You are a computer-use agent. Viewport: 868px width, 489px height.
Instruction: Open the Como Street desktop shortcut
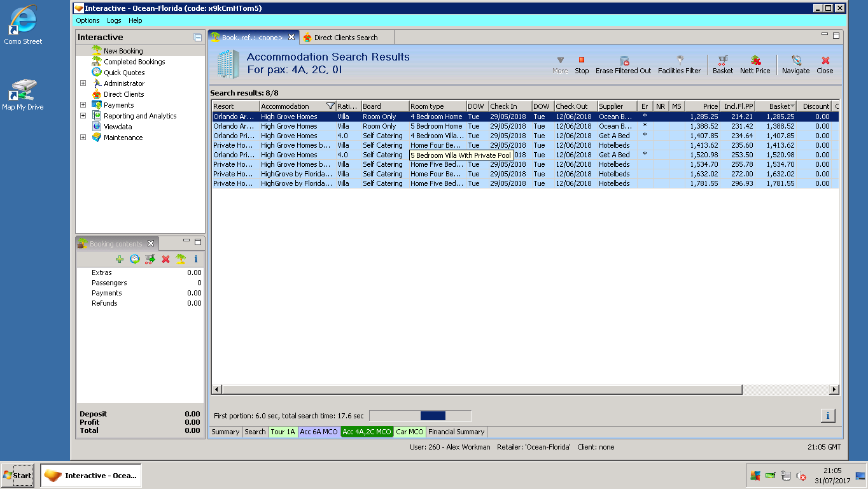pos(23,25)
